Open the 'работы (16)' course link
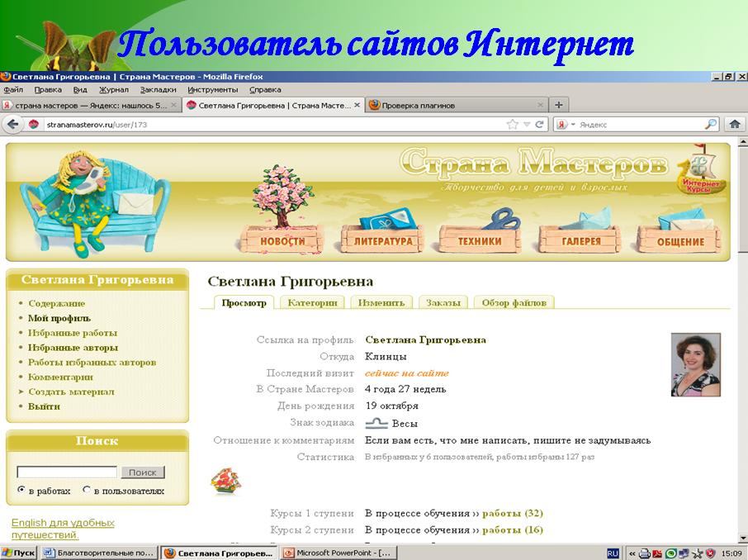 point(513,530)
